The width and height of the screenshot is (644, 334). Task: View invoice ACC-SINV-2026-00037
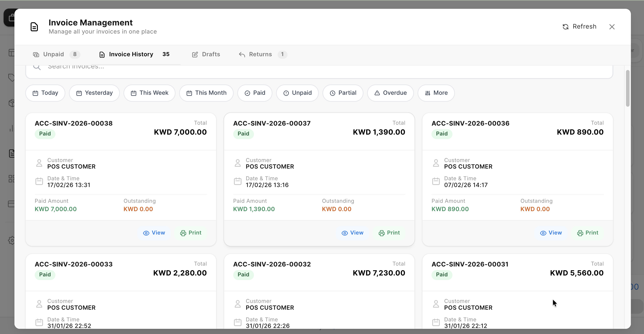pyautogui.click(x=352, y=233)
